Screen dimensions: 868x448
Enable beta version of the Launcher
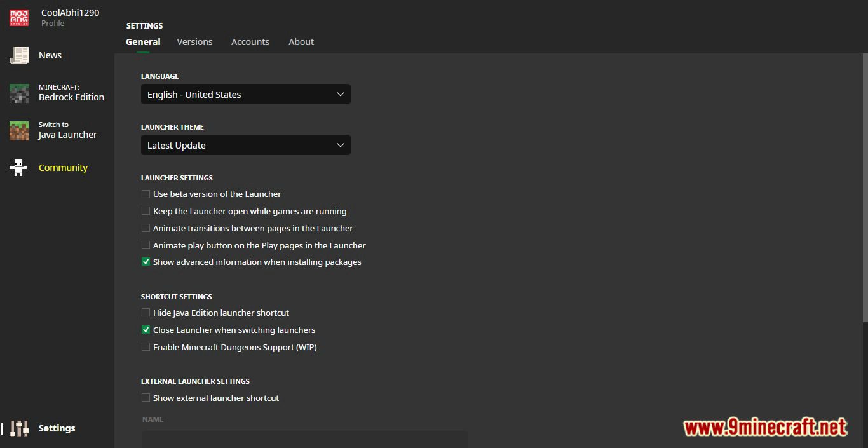[146, 194]
